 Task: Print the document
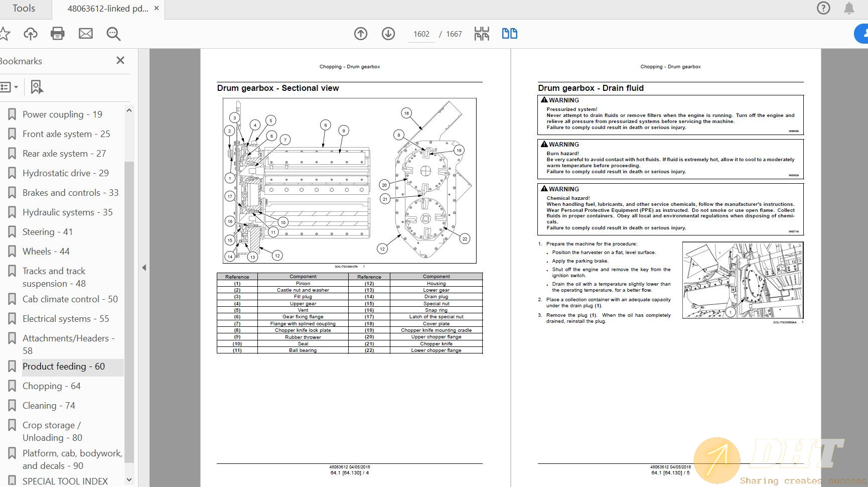[57, 34]
